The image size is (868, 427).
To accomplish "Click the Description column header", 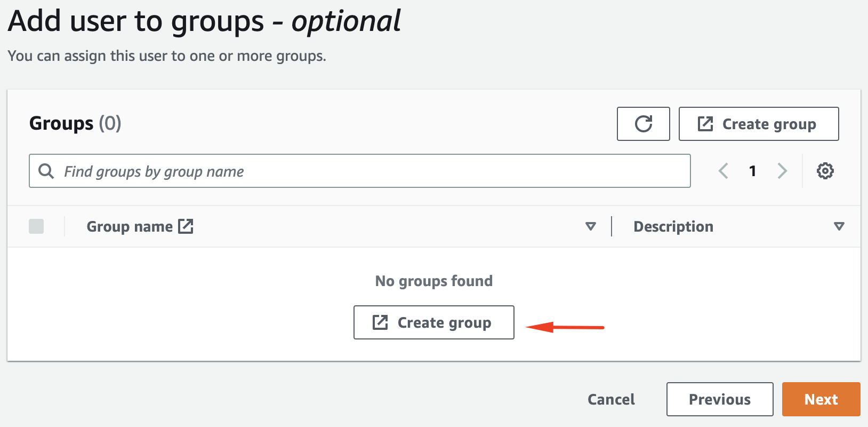I will point(673,226).
